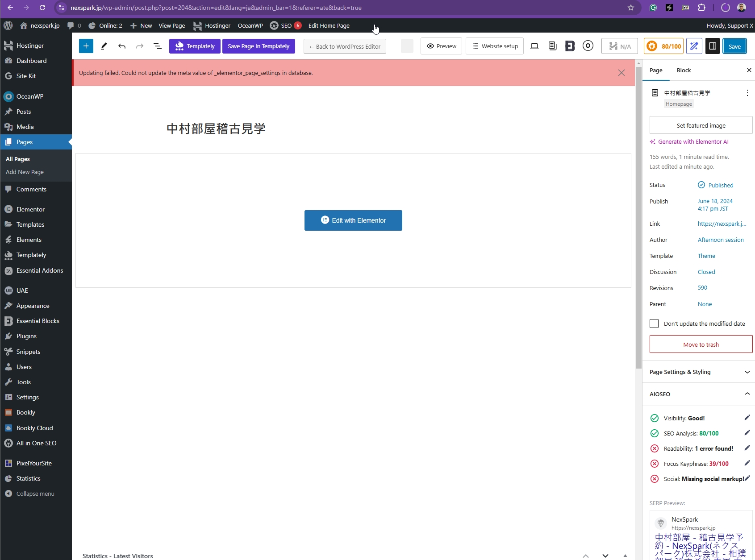This screenshot has height=560, width=755.
Task: Select the pencil Tools icon
Action: pyautogui.click(x=104, y=46)
